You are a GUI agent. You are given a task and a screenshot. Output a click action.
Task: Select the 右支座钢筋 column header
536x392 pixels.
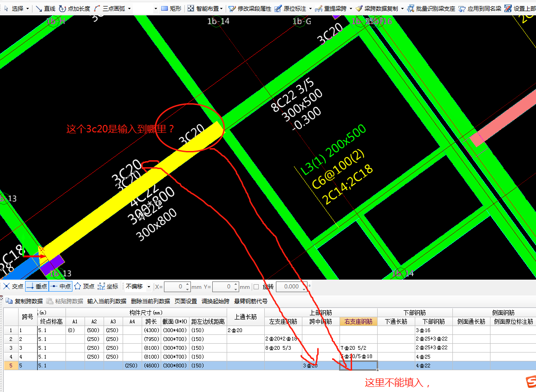pos(358,321)
